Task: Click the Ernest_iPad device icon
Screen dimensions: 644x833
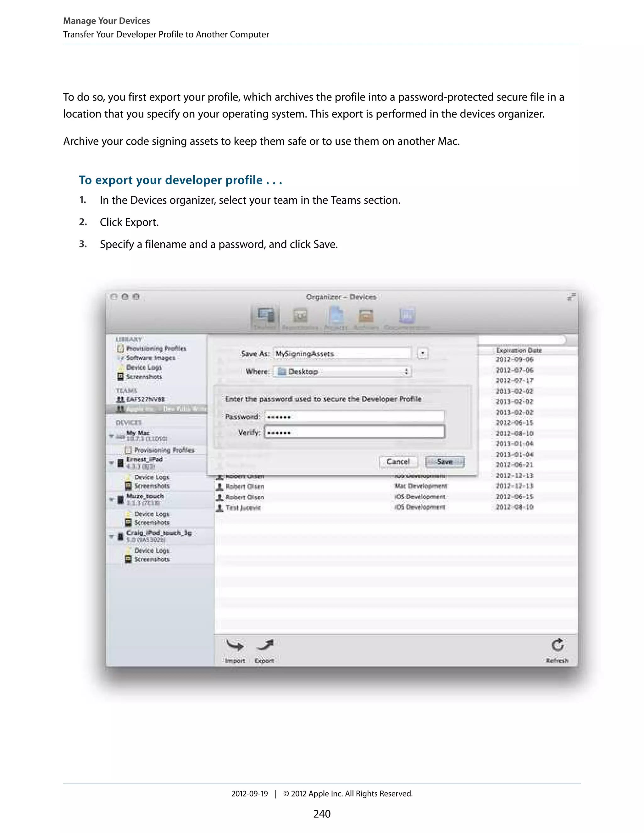Action: coord(120,463)
